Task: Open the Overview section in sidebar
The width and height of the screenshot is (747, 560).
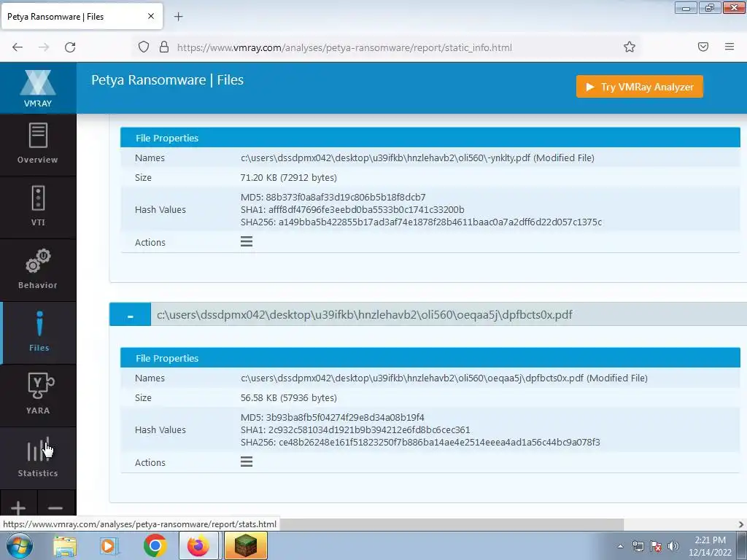Action: 38,145
